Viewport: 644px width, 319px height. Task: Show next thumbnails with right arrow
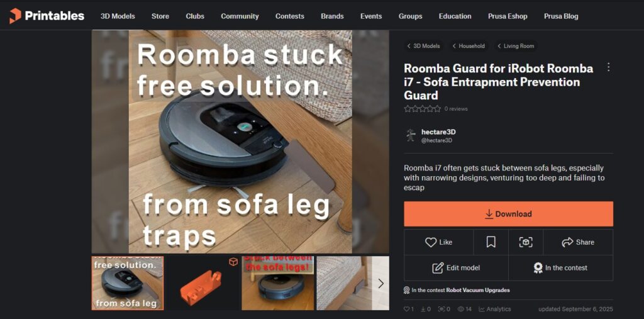(x=380, y=283)
